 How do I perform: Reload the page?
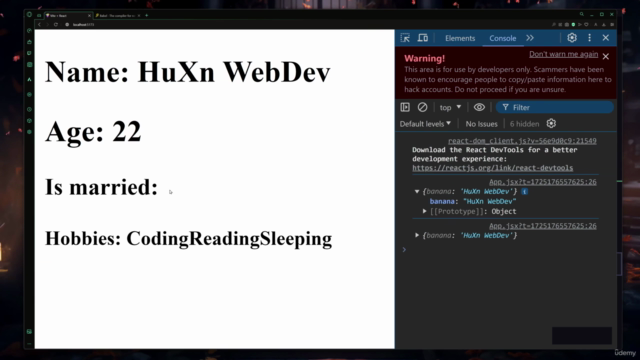(x=56, y=24)
